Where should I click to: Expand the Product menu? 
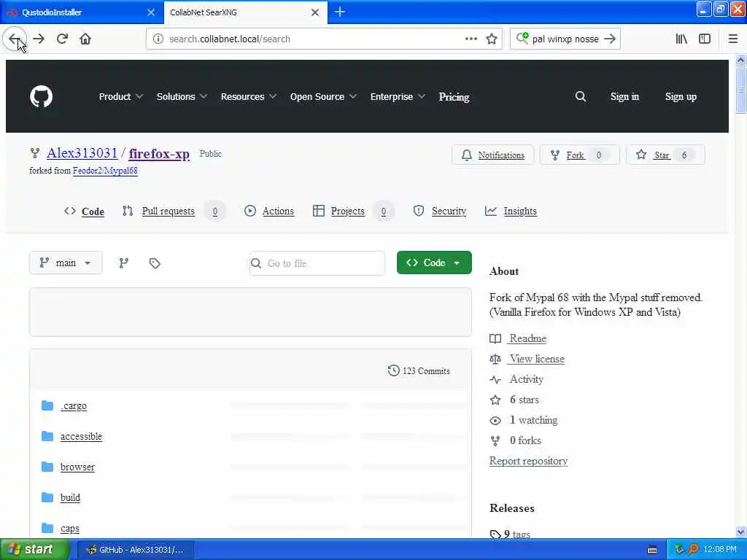coord(120,97)
